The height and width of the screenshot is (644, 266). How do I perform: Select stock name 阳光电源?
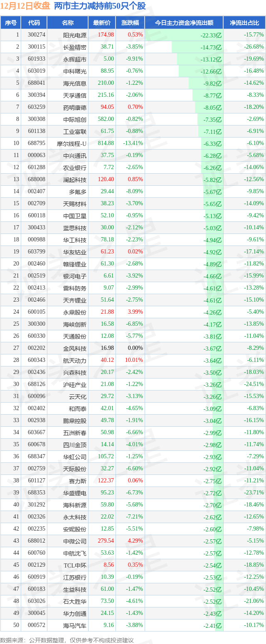click(x=75, y=35)
